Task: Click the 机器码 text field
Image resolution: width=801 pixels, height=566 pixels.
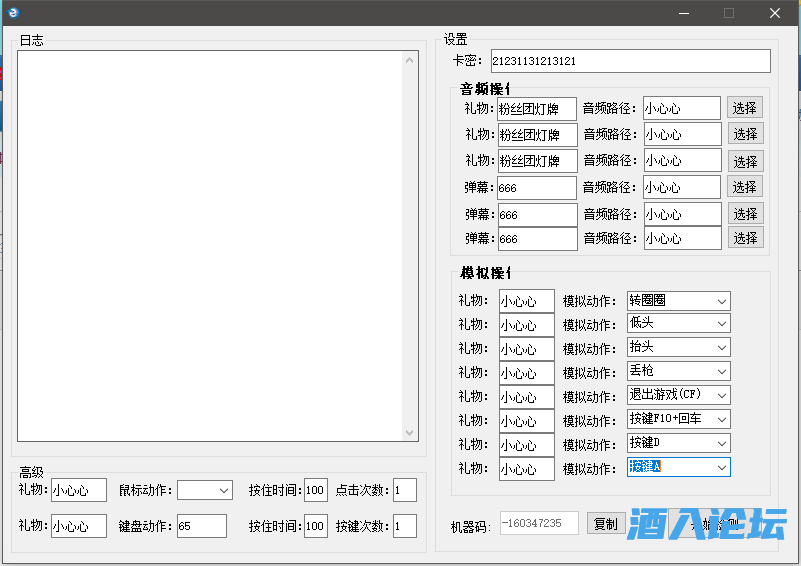Action: [538, 523]
